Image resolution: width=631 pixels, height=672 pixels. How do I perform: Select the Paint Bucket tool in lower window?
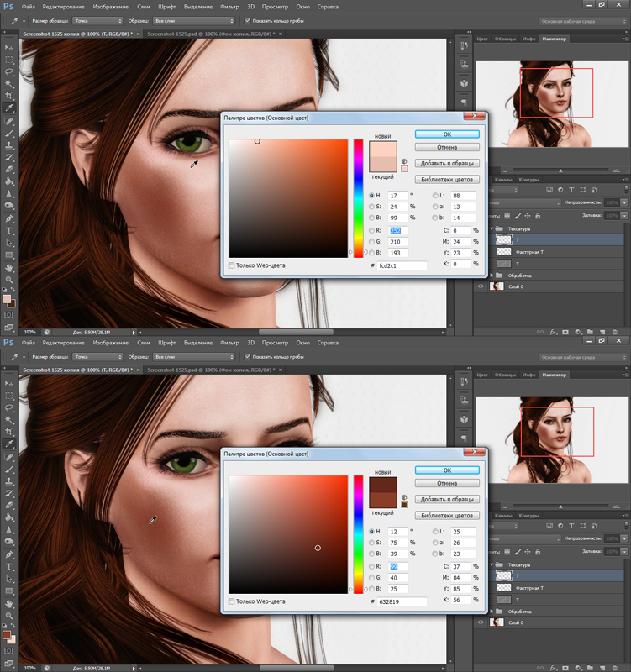click(9, 517)
